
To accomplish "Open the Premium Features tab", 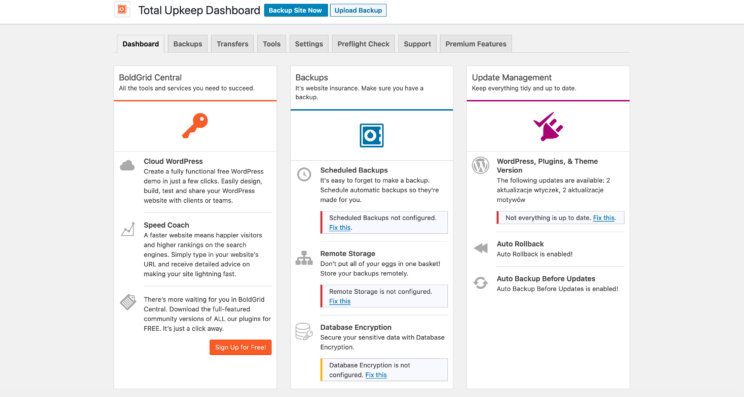I will click(475, 44).
